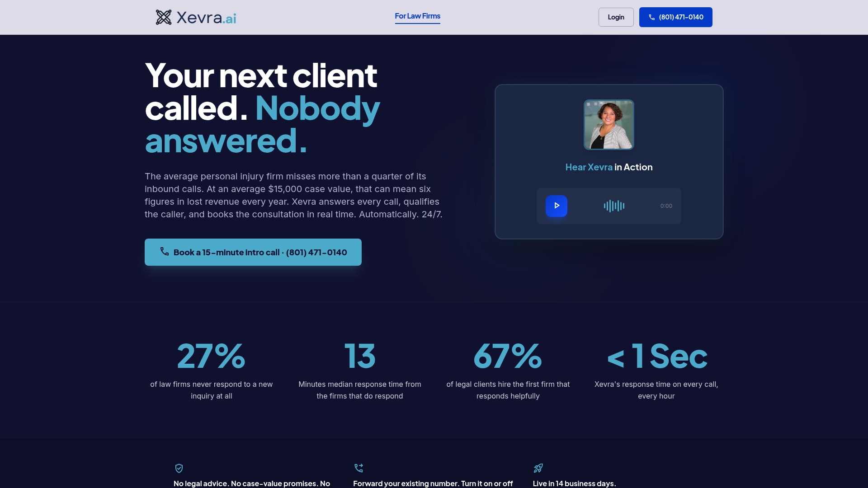
Task: Click the rocket launch icon
Action: coord(538,468)
